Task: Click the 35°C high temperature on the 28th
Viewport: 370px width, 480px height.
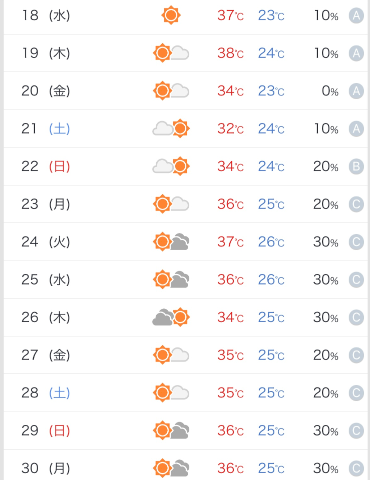Action: [230, 393]
